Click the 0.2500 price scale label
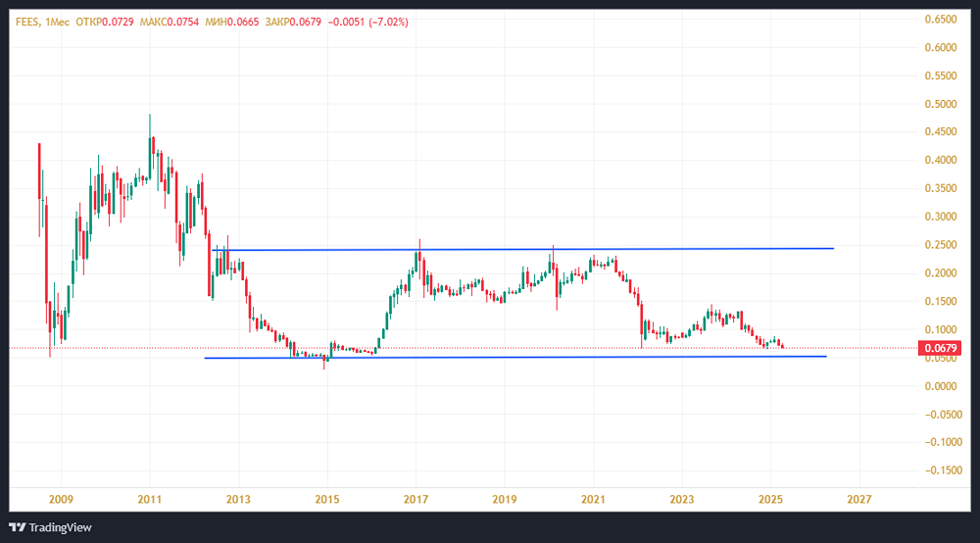 click(941, 245)
